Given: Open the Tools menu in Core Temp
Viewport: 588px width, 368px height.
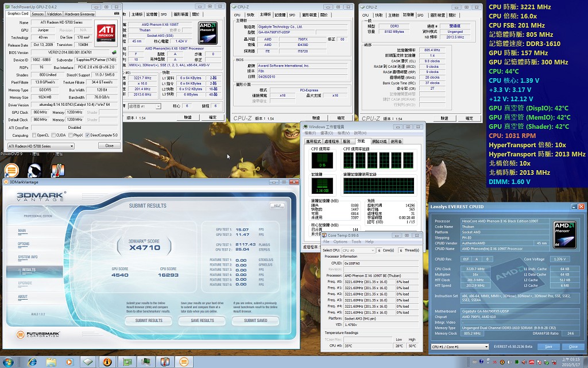Looking at the screenshot, I should 356,241.
